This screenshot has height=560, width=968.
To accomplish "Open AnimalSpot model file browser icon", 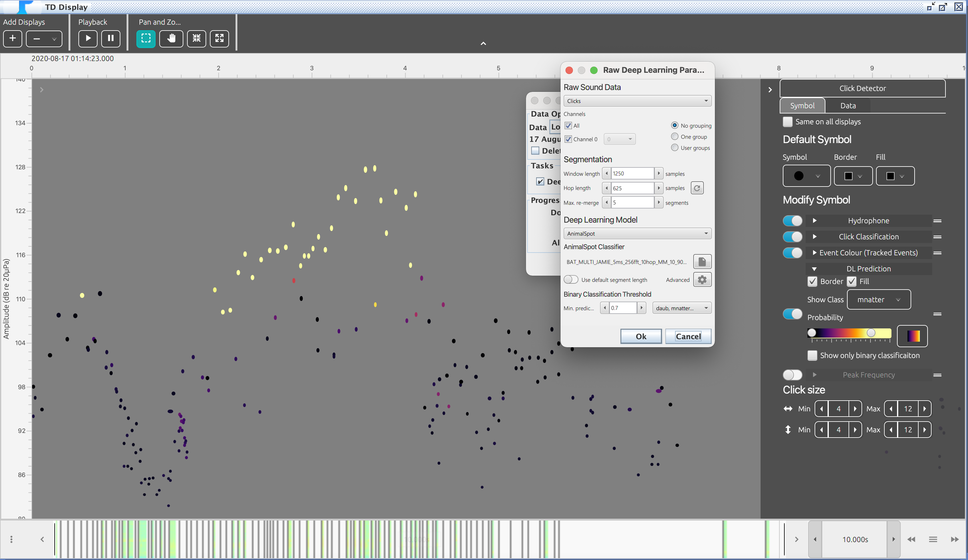I will click(x=702, y=262).
